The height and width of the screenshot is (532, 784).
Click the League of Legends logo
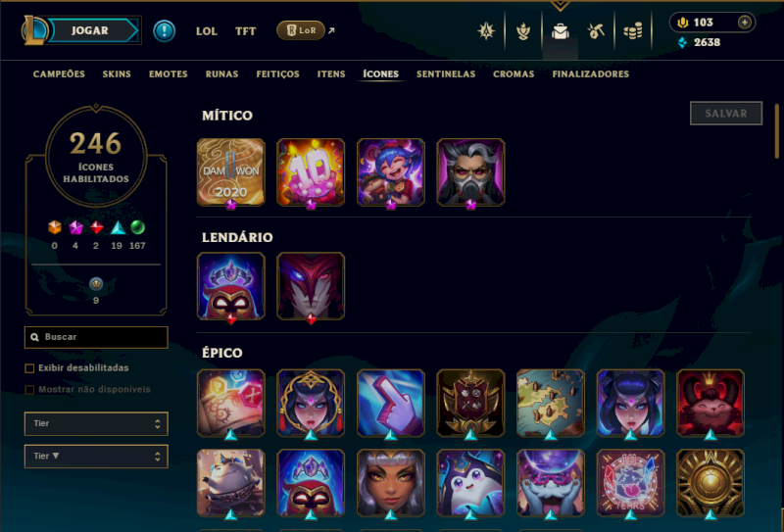pos(34,30)
